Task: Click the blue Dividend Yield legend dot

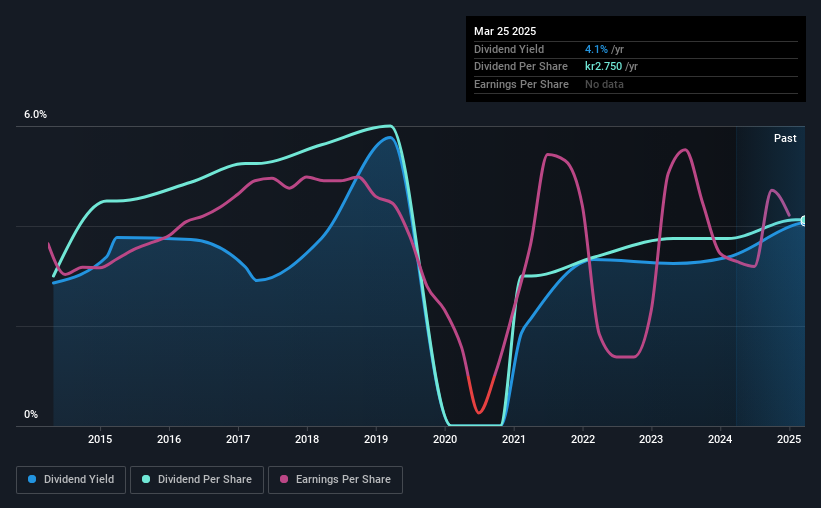Action: pyautogui.click(x=32, y=479)
